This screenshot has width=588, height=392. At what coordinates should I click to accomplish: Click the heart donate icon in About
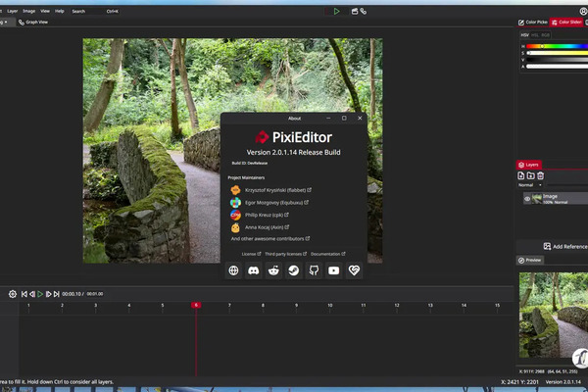354,270
